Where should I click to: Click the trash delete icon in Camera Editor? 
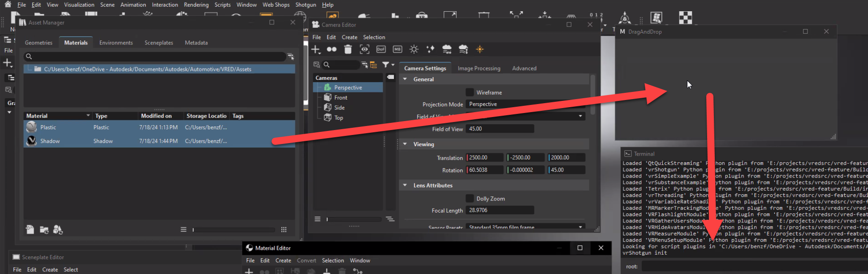pyautogui.click(x=348, y=49)
